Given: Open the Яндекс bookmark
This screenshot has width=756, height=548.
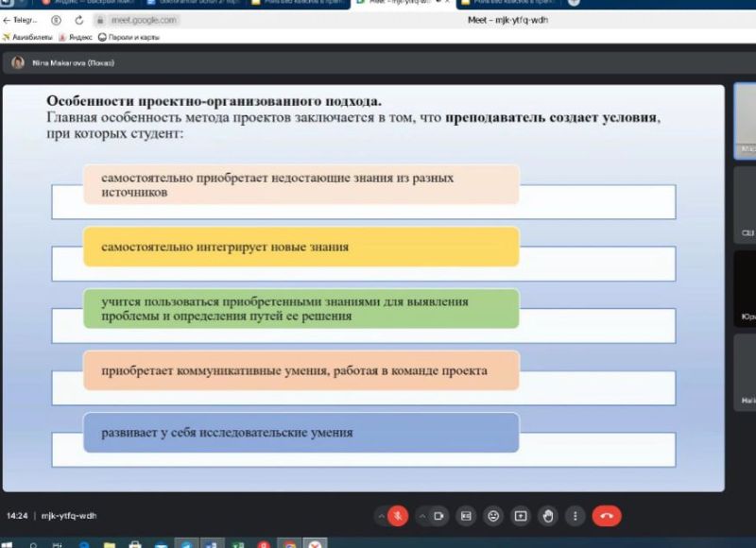Looking at the screenshot, I should 76,38.
